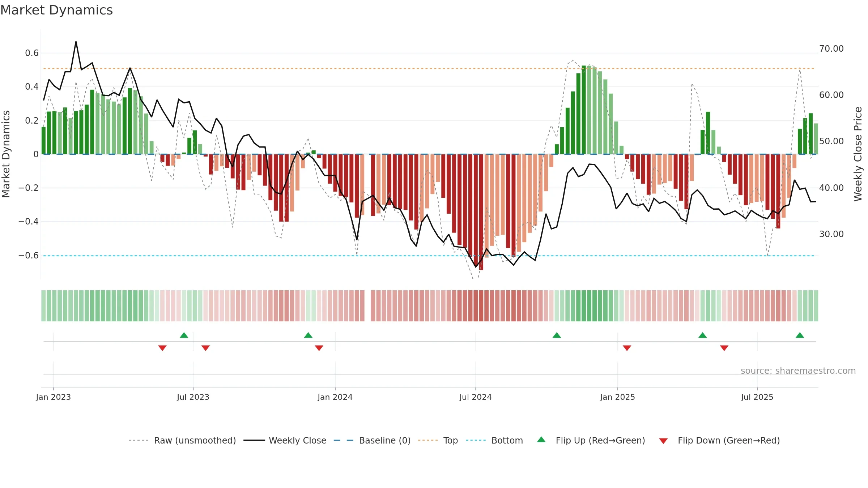The image size is (868, 488).
Task: Click the weekly close peak in early 2023
Action: click(x=76, y=42)
